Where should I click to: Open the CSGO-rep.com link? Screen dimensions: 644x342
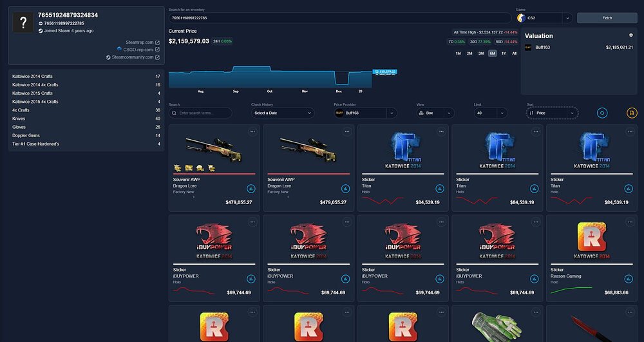(138, 50)
